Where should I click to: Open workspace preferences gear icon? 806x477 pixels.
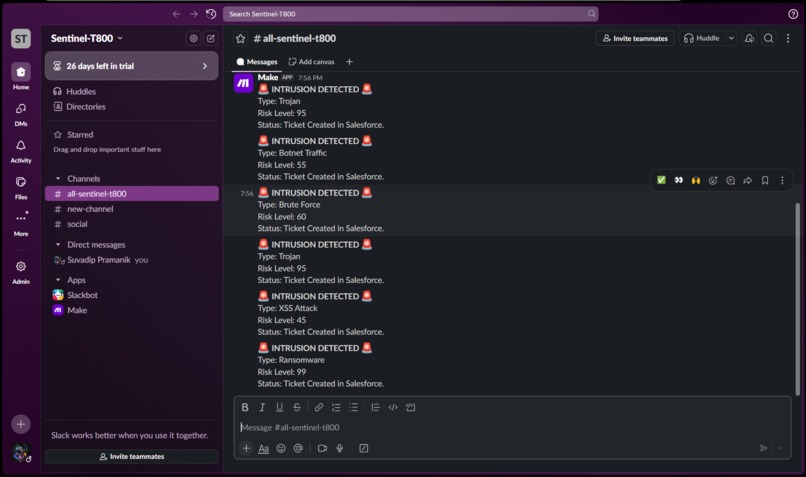click(193, 38)
